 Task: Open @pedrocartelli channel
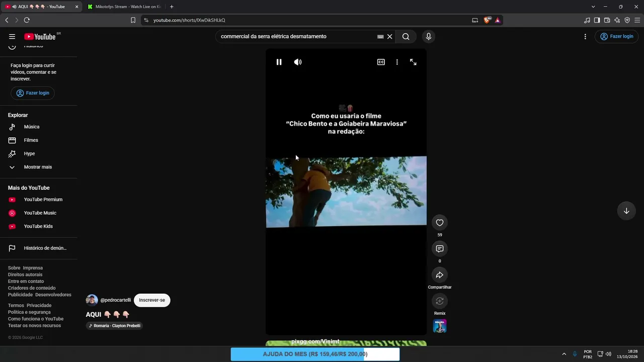tap(115, 300)
